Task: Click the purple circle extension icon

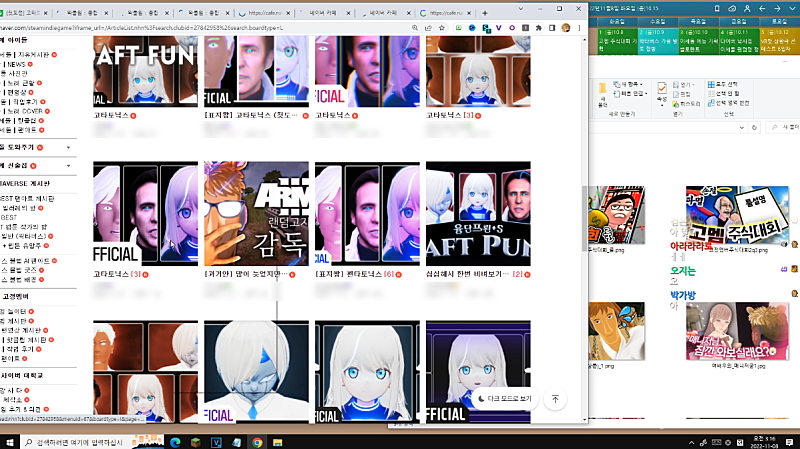Action: tap(512, 28)
